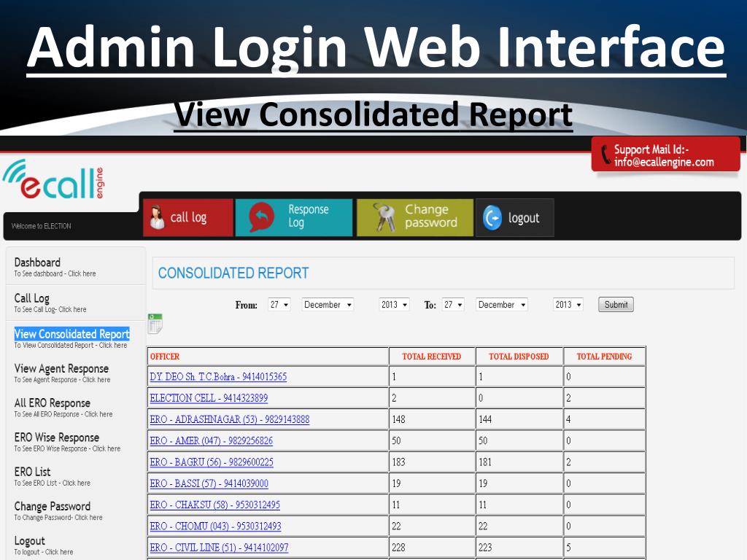Click the From: label
747x560 pixels.
pyautogui.click(x=247, y=306)
